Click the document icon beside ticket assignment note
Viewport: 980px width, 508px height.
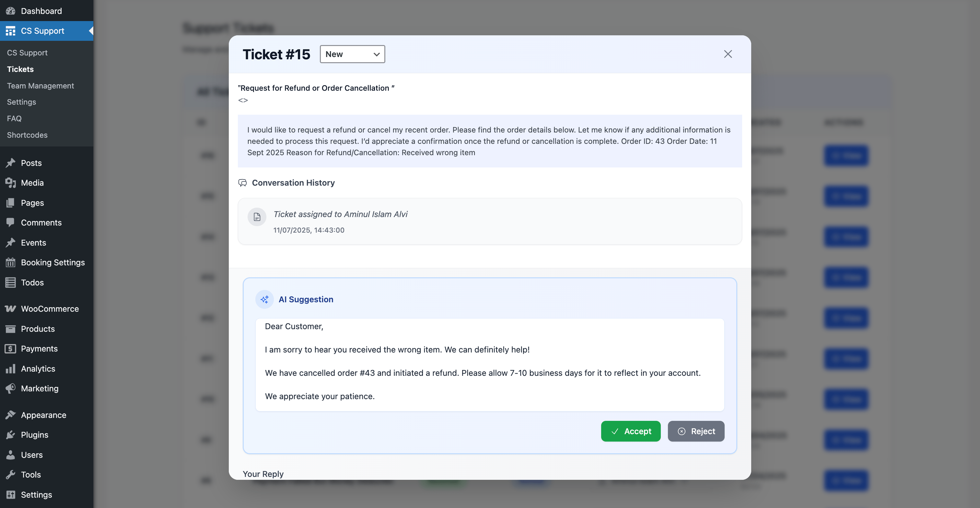point(257,217)
